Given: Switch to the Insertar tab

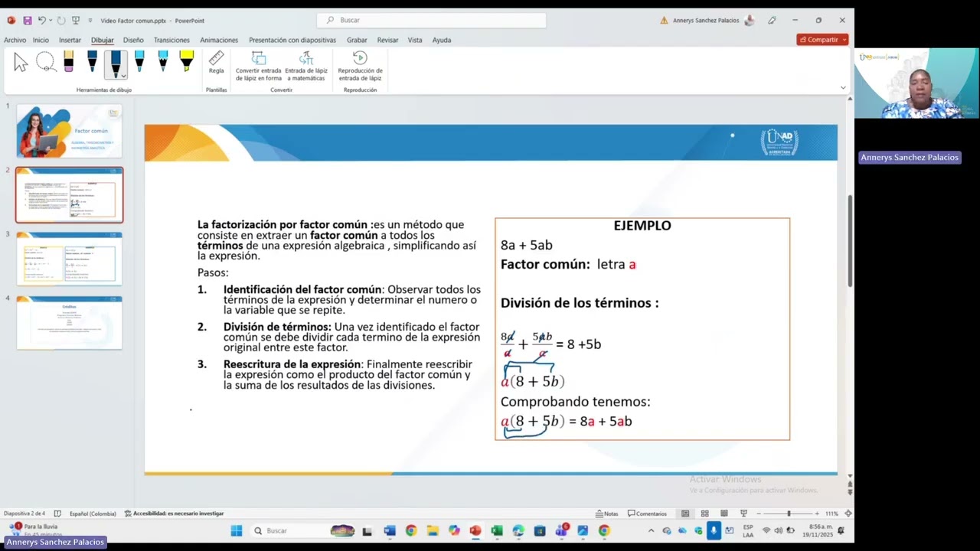Looking at the screenshot, I should tap(70, 40).
